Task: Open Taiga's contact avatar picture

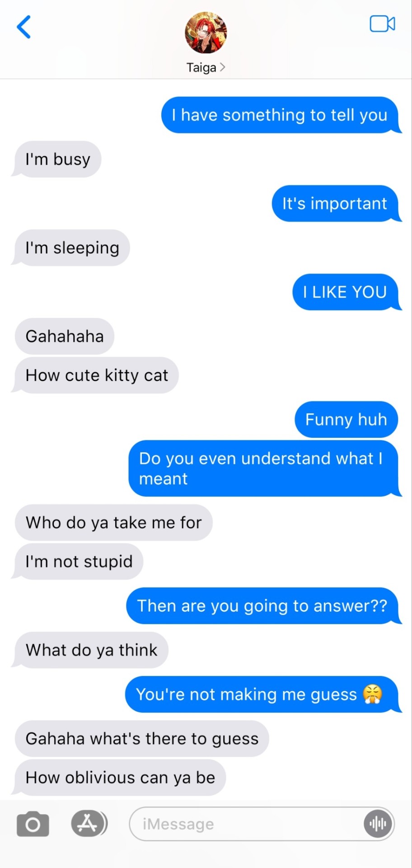Action: [206, 33]
